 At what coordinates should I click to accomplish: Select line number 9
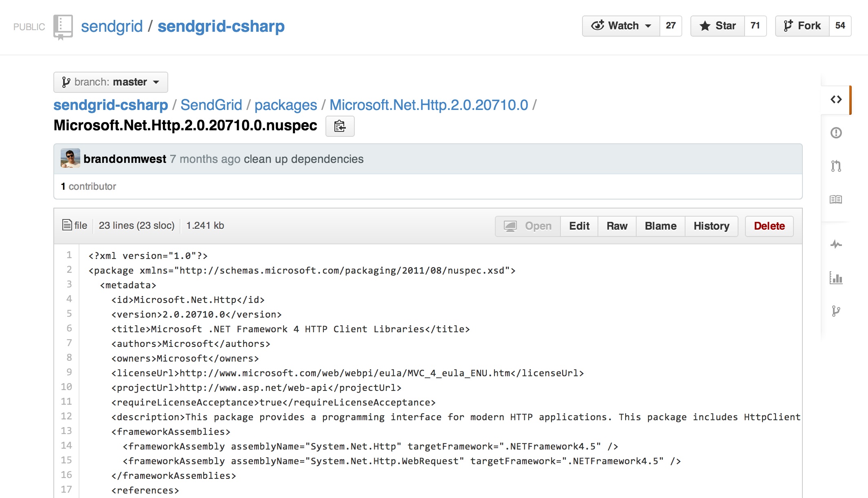69,373
